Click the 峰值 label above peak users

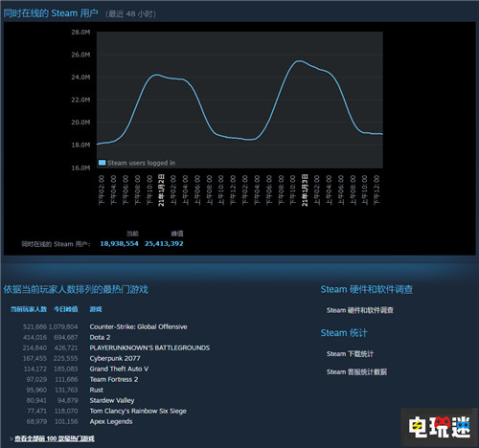[x=177, y=234]
